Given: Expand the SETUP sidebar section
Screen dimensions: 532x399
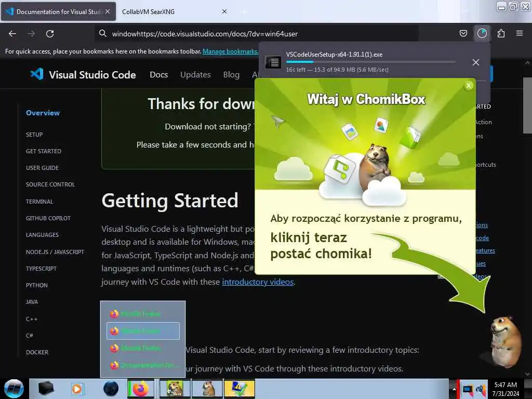Looking at the screenshot, I should click(34, 135).
